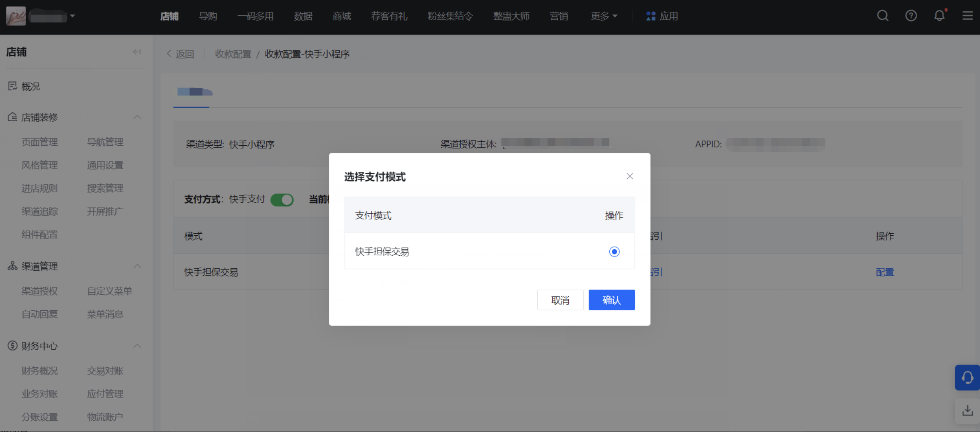Click the 店铺装修 house icon
980x432 pixels.
[12, 117]
